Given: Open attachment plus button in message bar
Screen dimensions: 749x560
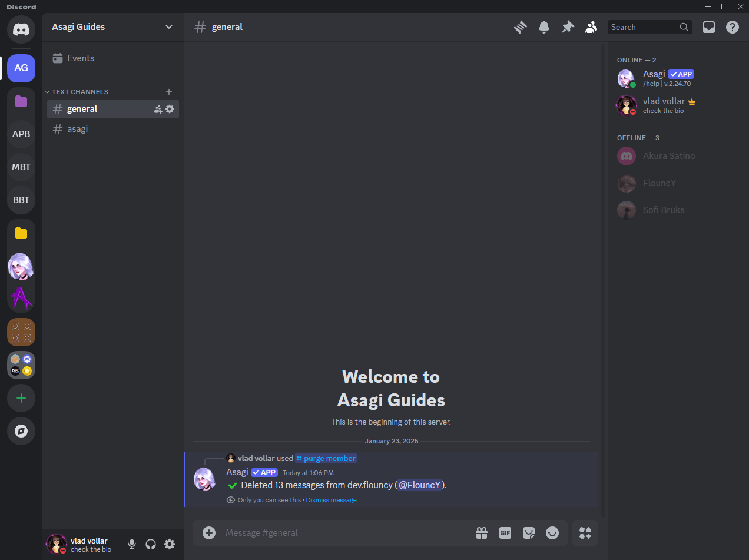Looking at the screenshot, I should 209,533.
